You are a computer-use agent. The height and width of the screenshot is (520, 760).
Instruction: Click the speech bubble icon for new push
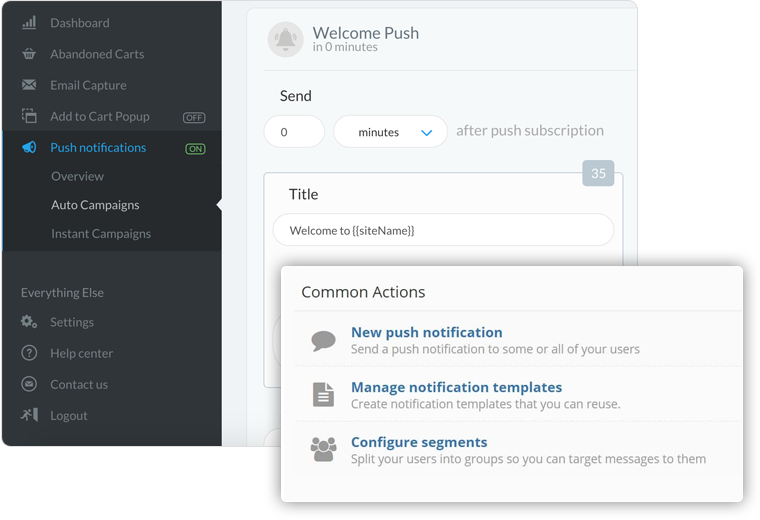coord(323,340)
